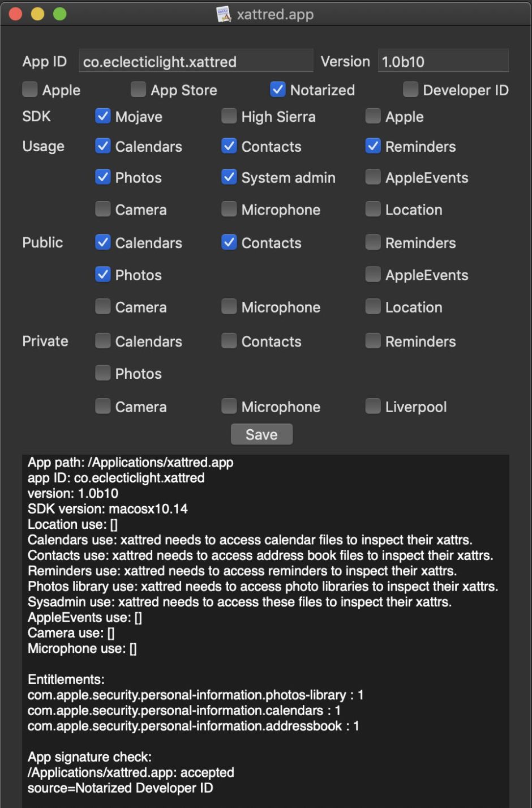
Task: Tick the High Sierra SDK checkbox
Action: coord(229,116)
